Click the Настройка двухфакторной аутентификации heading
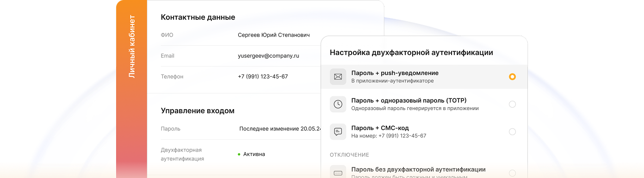This screenshot has width=644, height=178. click(411, 53)
